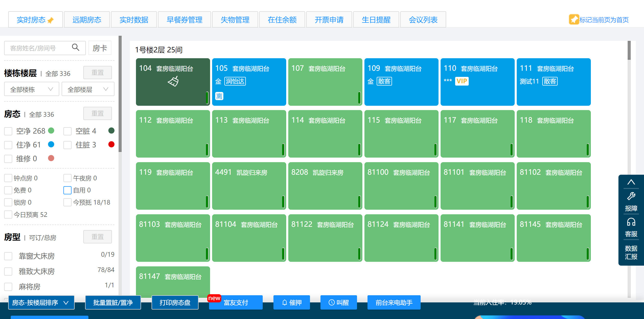Click the broom cleaning icon in room 104
Viewport: 644px width, 319px height.
click(x=173, y=81)
